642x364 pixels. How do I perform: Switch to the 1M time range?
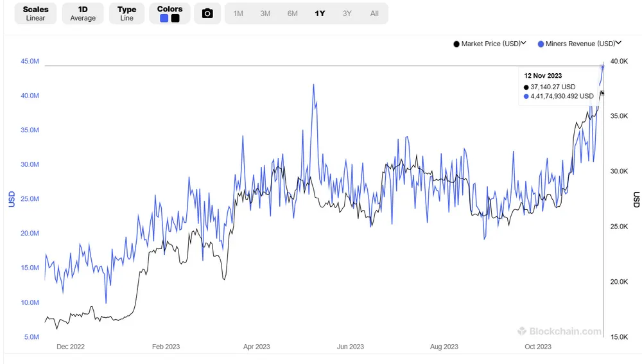pyautogui.click(x=238, y=13)
